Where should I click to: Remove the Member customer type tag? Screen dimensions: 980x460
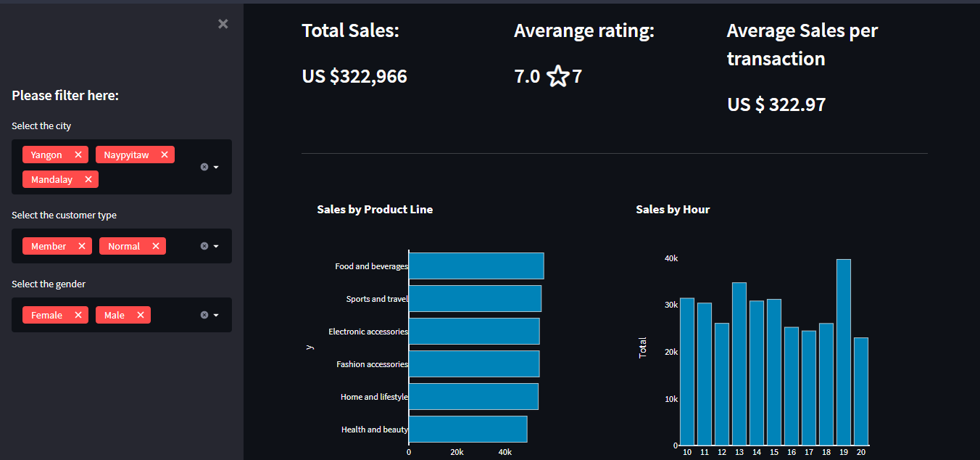[82, 246]
